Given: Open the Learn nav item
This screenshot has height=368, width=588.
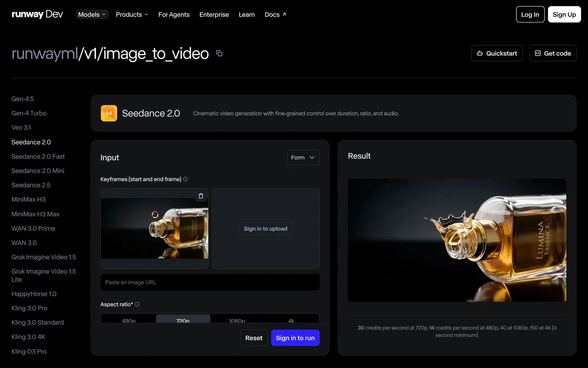Looking at the screenshot, I should tap(247, 14).
